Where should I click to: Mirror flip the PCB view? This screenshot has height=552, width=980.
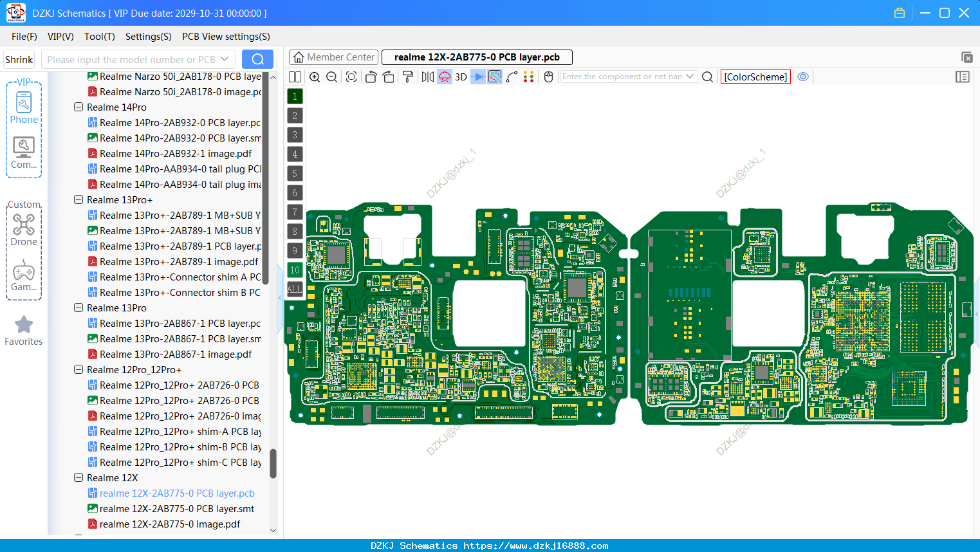click(428, 77)
